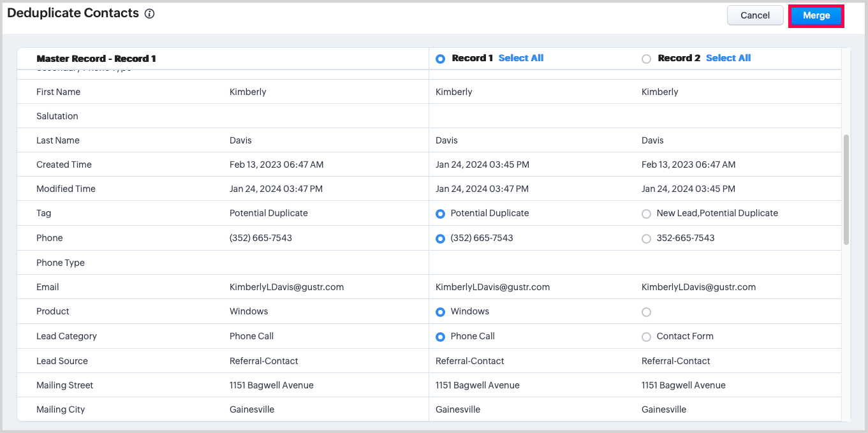Choose Record 1 as master record
The height and width of the screenshot is (433, 868).
(x=440, y=59)
